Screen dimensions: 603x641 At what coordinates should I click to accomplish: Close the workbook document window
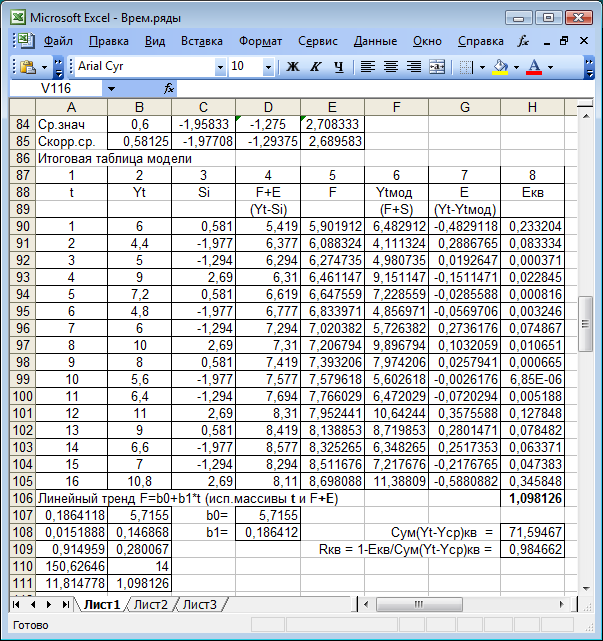[584, 41]
